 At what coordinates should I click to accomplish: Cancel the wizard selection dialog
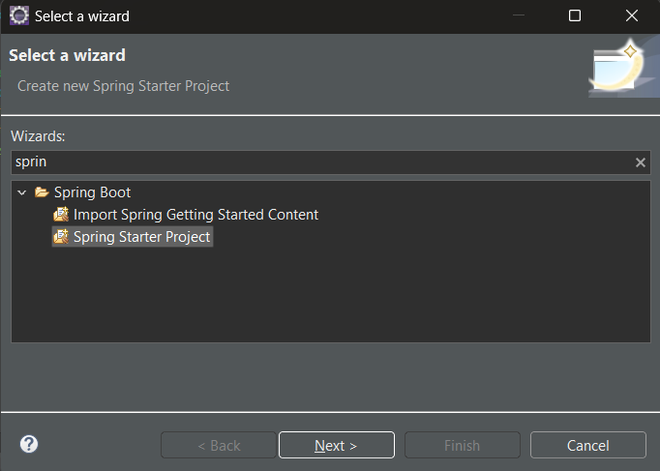[587, 445]
